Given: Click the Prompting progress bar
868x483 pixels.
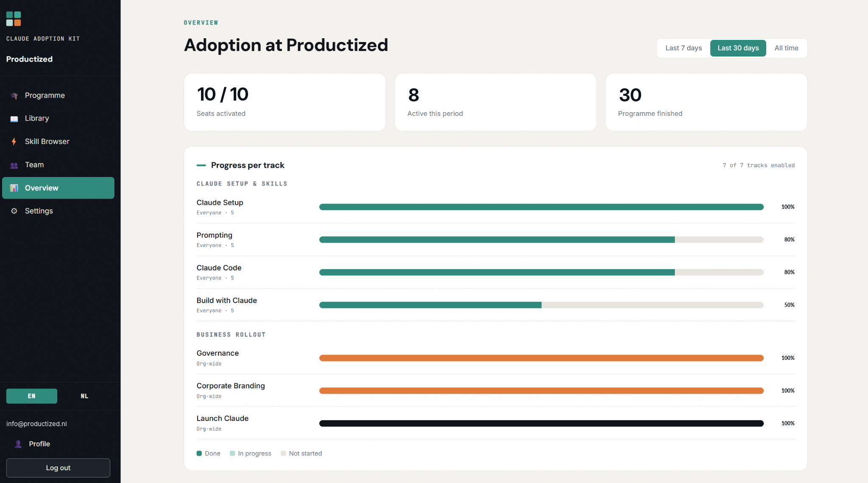Looking at the screenshot, I should click(541, 240).
